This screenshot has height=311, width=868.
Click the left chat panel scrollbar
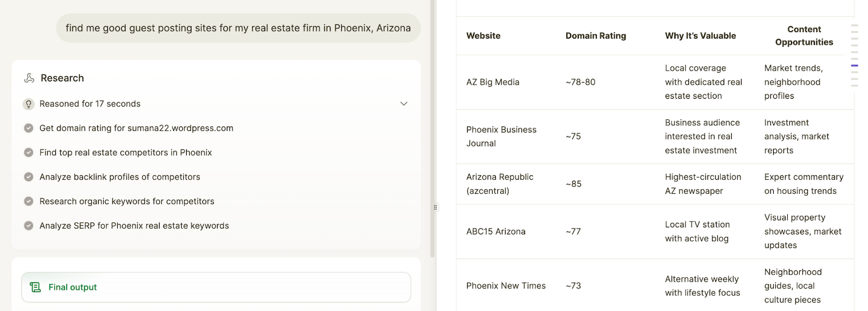pos(432,129)
